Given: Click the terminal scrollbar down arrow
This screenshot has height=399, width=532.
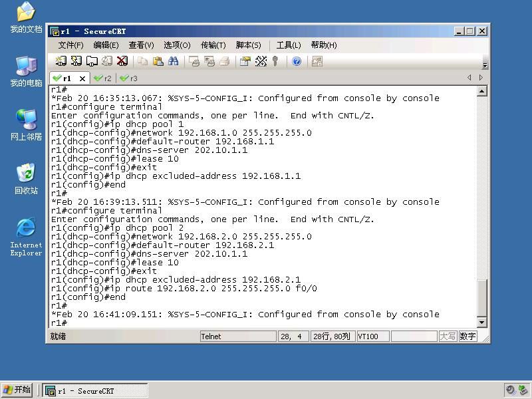Looking at the screenshot, I should (x=481, y=323).
